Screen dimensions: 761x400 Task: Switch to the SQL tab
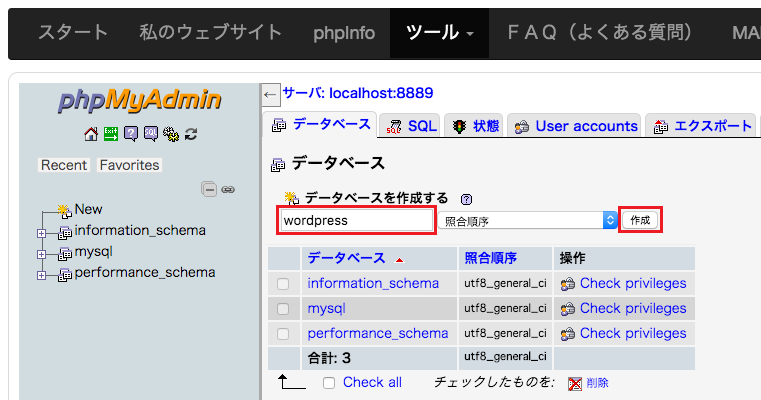[x=411, y=126]
